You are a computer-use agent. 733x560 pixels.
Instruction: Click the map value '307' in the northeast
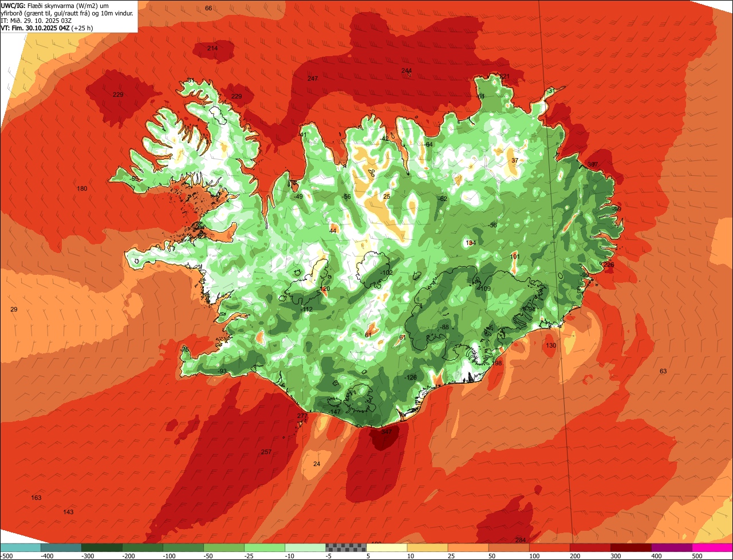point(593,164)
